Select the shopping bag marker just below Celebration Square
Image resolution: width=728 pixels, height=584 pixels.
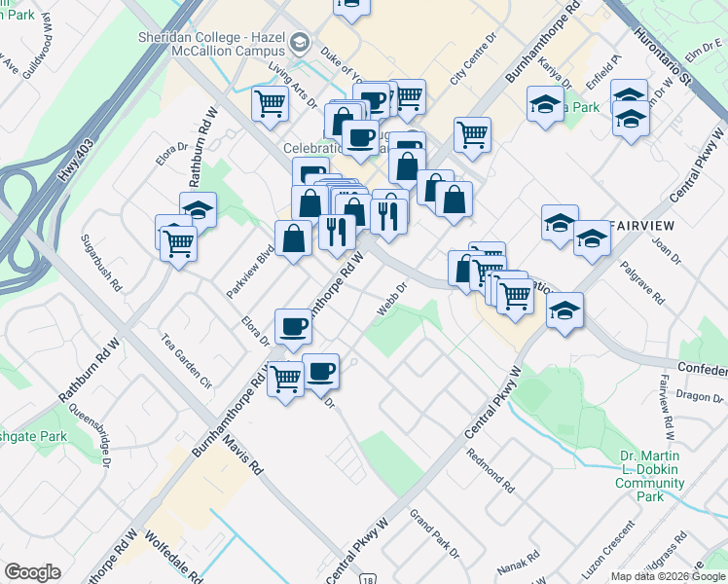407,167
